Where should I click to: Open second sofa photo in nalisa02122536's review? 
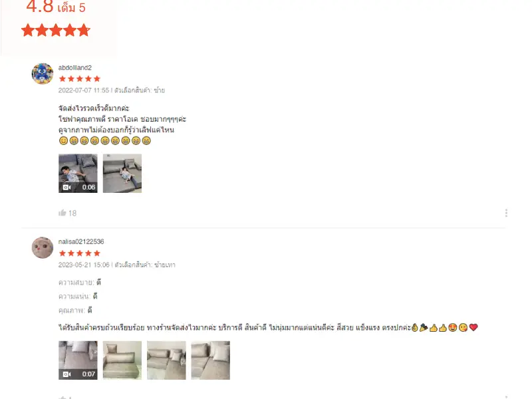click(x=122, y=360)
